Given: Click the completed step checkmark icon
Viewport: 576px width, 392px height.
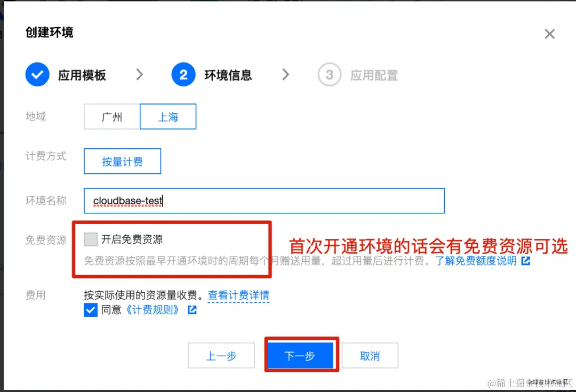Looking at the screenshot, I should click(37, 75).
